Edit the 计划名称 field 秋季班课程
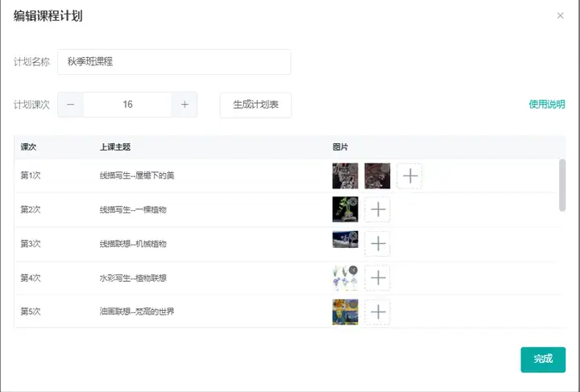 (174, 62)
